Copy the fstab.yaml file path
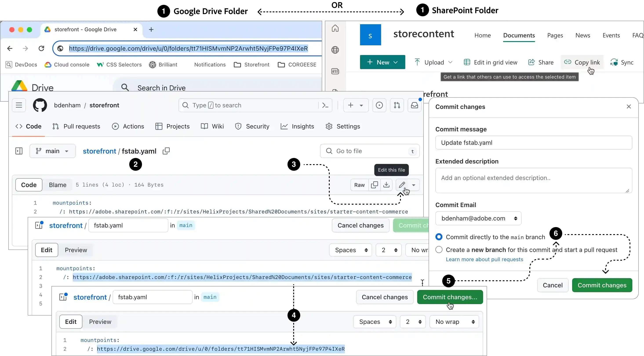The height and width of the screenshot is (356, 644). (x=166, y=151)
